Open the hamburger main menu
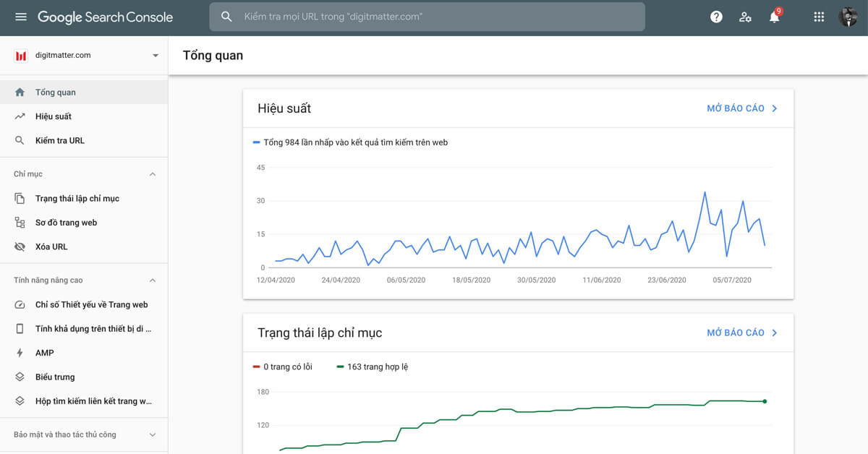 tap(21, 17)
